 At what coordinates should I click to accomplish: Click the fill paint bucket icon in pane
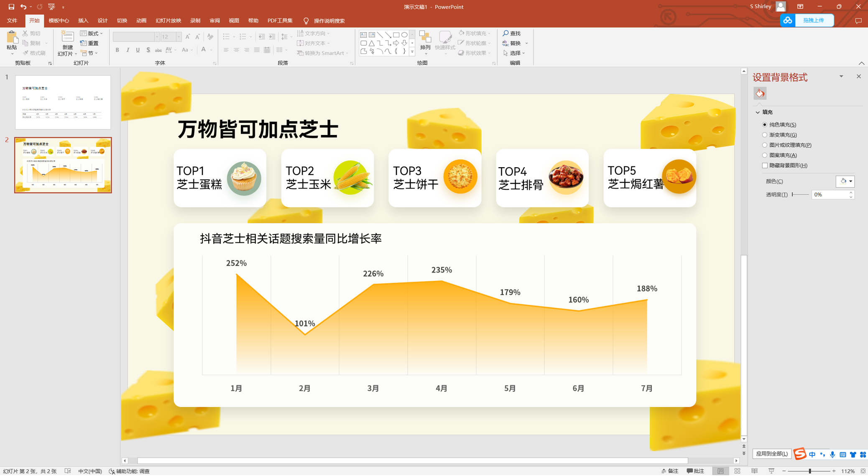click(x=760, y=93)
